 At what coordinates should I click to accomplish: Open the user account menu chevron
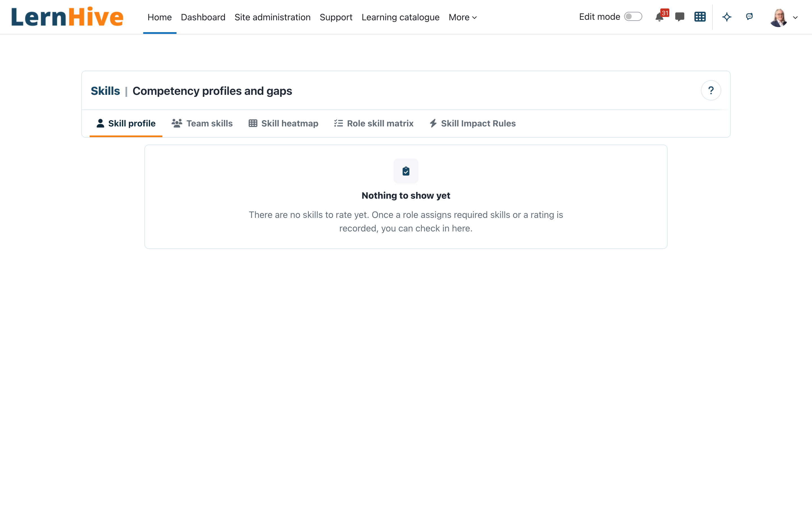pos(795,17)
